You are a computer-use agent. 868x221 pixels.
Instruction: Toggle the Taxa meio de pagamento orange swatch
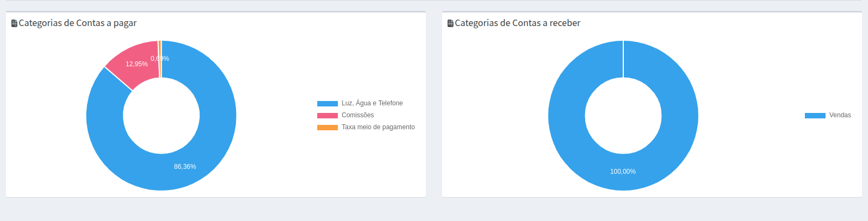(327, 128)
